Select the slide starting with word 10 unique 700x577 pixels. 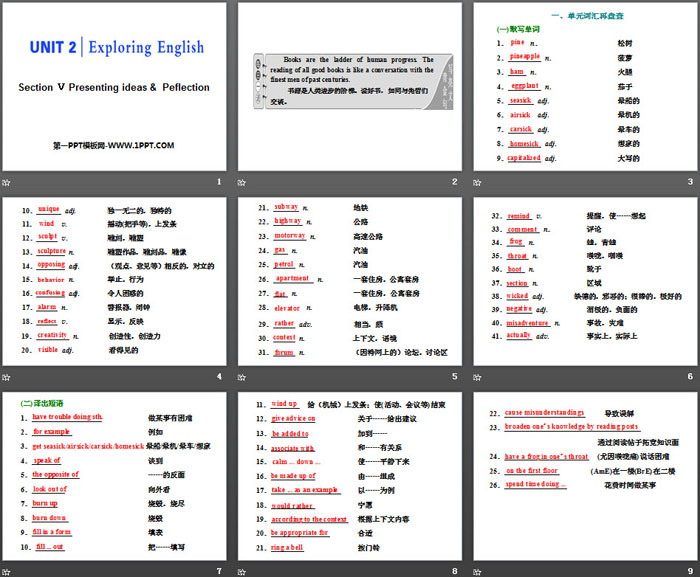[114, 281]
